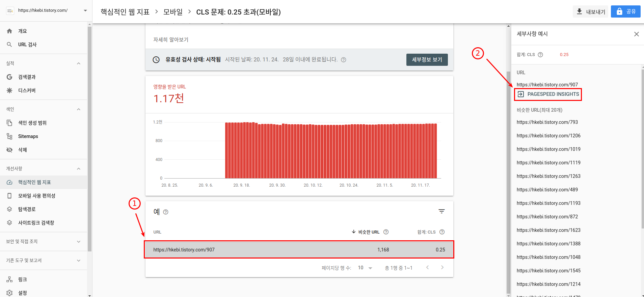Click the 내보내기 export button

coord(590,11)
